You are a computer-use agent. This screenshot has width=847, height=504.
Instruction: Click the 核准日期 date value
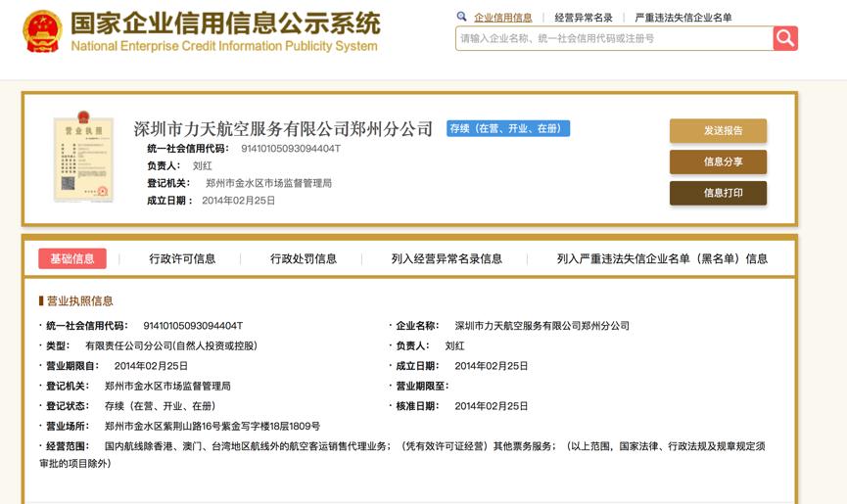tap(491, 406)
